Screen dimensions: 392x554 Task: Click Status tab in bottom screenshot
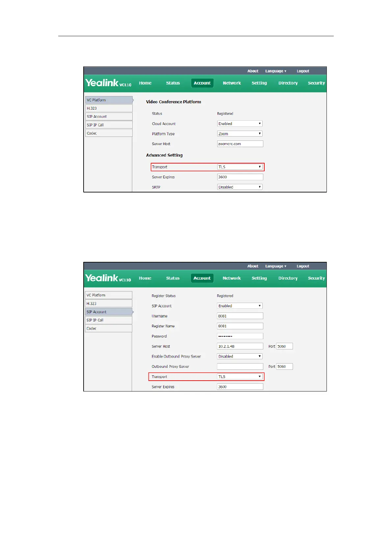point(173,278)
